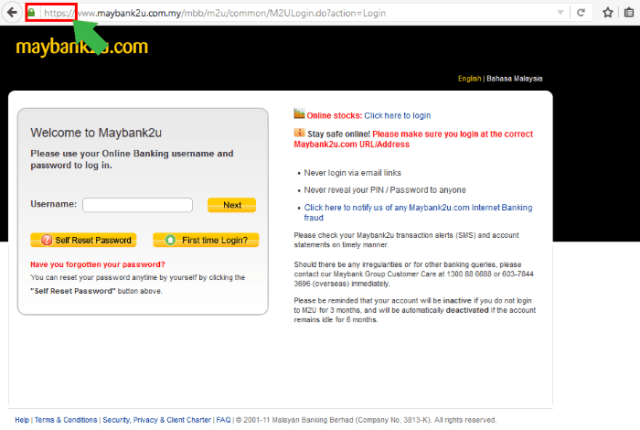This screenshot has height=430, width=640.
Task: Go back with the browser back arrow
Action: [x=12, y=13]
